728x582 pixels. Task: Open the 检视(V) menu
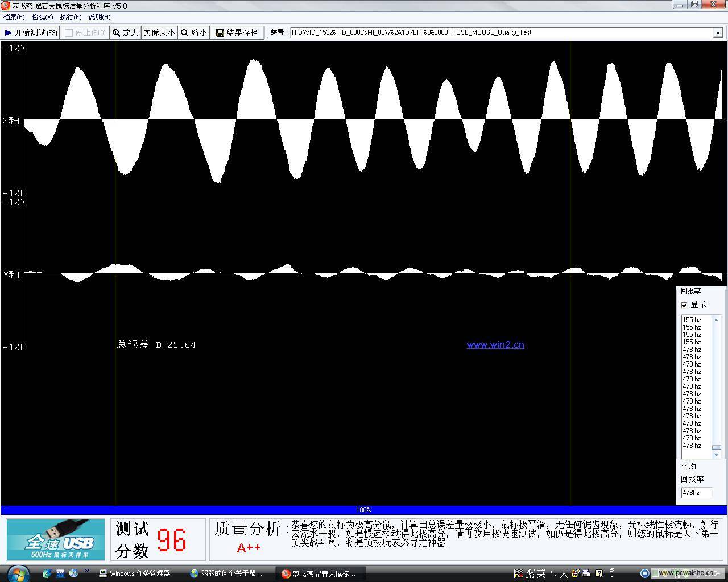tap(42, 17)
